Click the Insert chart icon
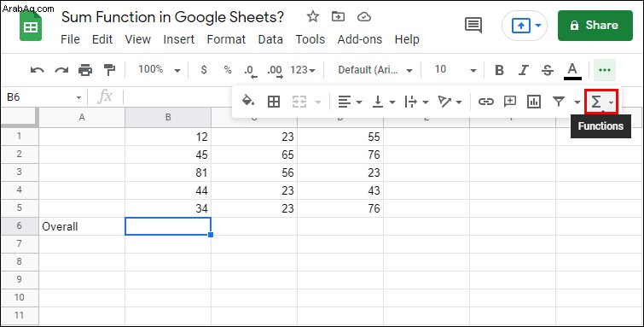The width and height of the screenshot is (644, 327). point(533,102)
